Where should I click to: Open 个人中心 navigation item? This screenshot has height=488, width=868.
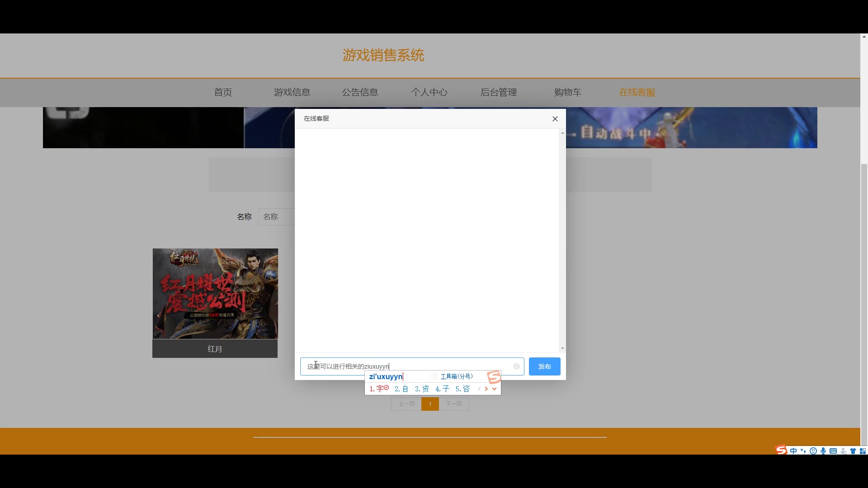point(429,92)
